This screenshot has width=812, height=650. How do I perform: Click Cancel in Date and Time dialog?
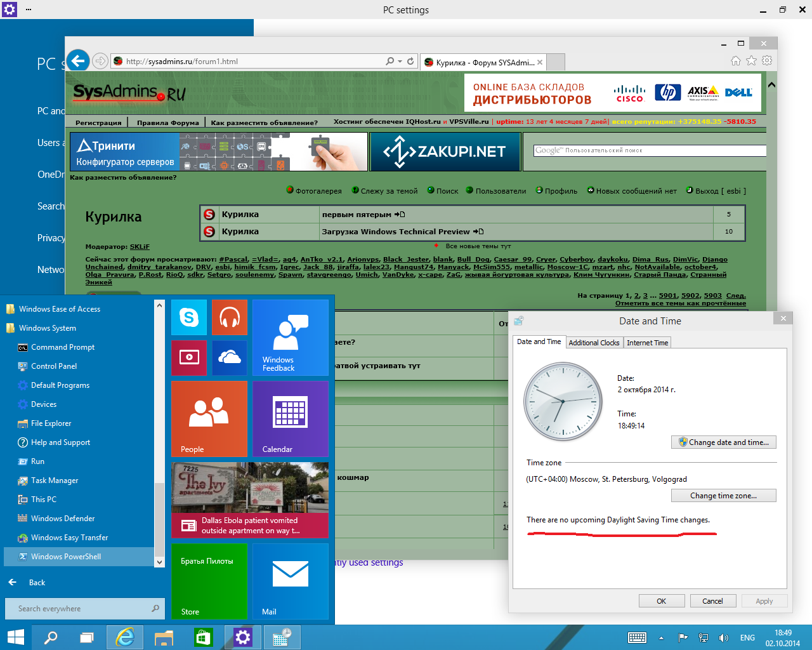[712, 601]
